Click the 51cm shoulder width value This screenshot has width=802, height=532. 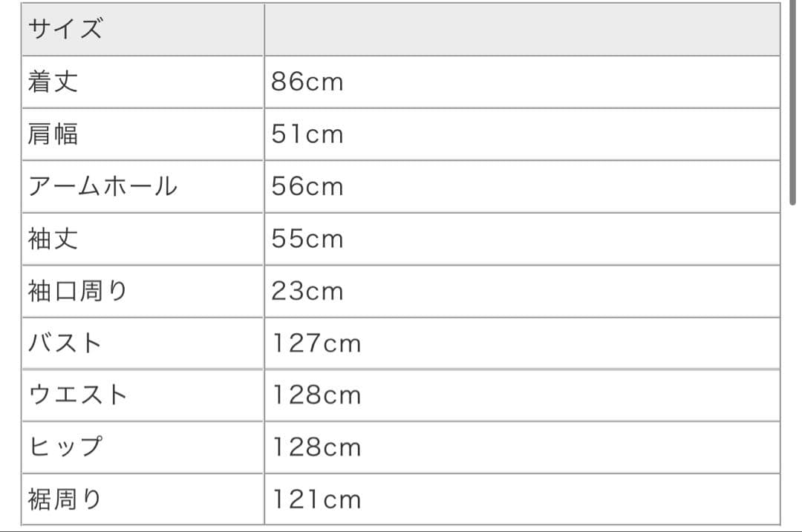(x=307, y=134)
